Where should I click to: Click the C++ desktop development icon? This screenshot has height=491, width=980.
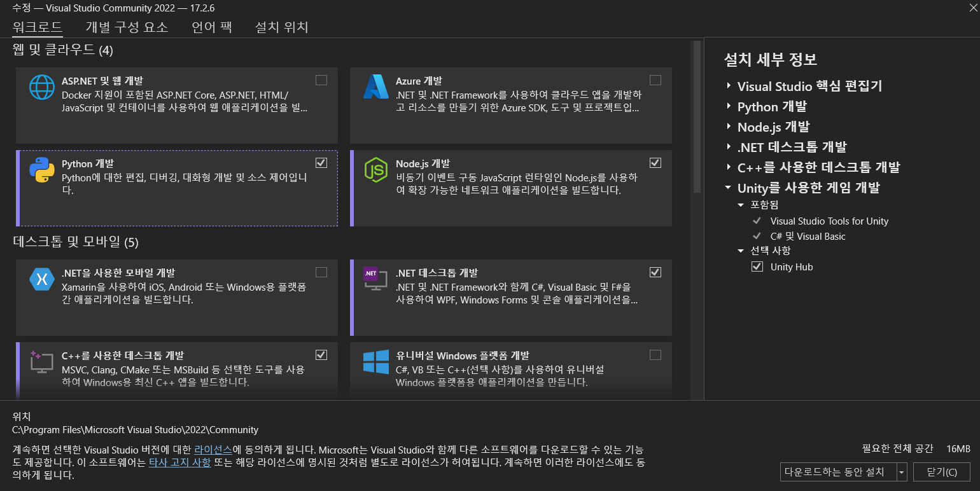coord(42,362)
